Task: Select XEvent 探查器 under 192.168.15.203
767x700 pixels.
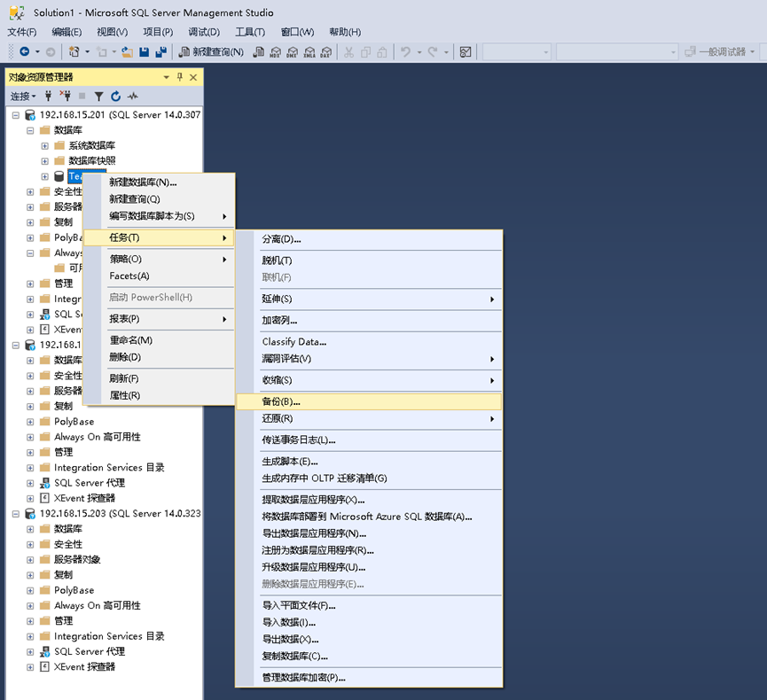Action: [84, 667]
